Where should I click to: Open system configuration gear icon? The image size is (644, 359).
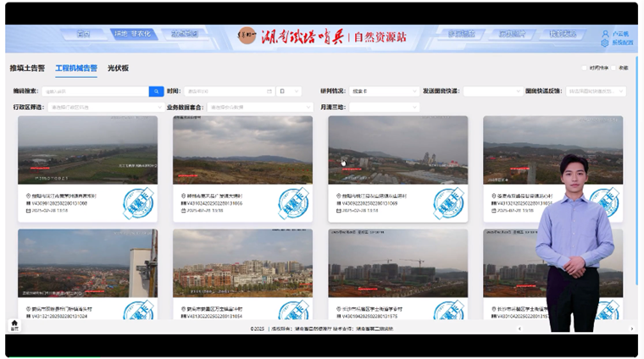tap(605, 43)
